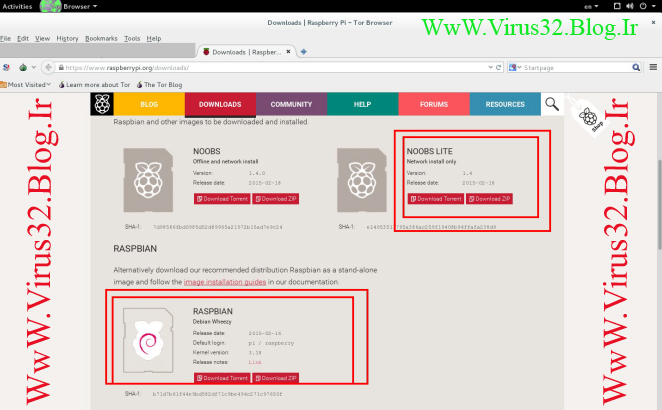Click the Raspberry Pi logo home icon
The height and width of the screenshot is (410, 662).
pos(102,104)
